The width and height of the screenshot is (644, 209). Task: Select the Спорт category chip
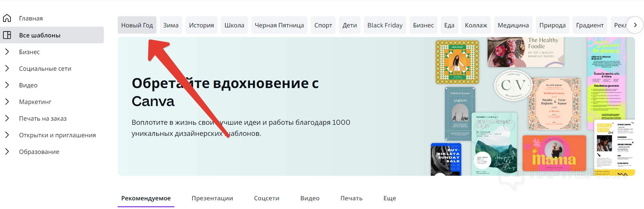tap(323, 25)
